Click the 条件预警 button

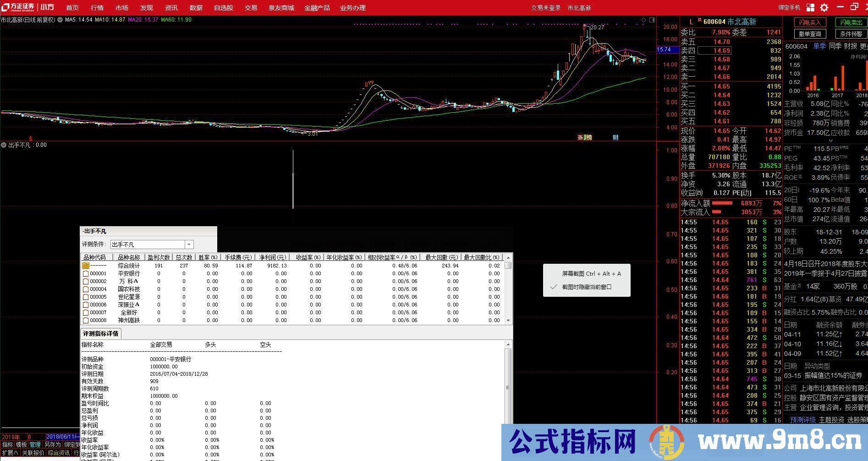point(852,33)
